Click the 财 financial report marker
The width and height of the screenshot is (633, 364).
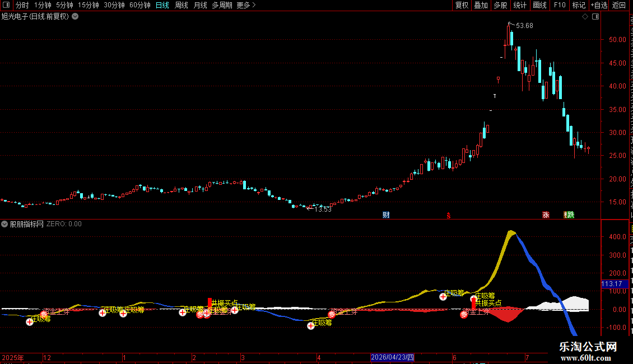pyautogui.click(x=387, y=214)
